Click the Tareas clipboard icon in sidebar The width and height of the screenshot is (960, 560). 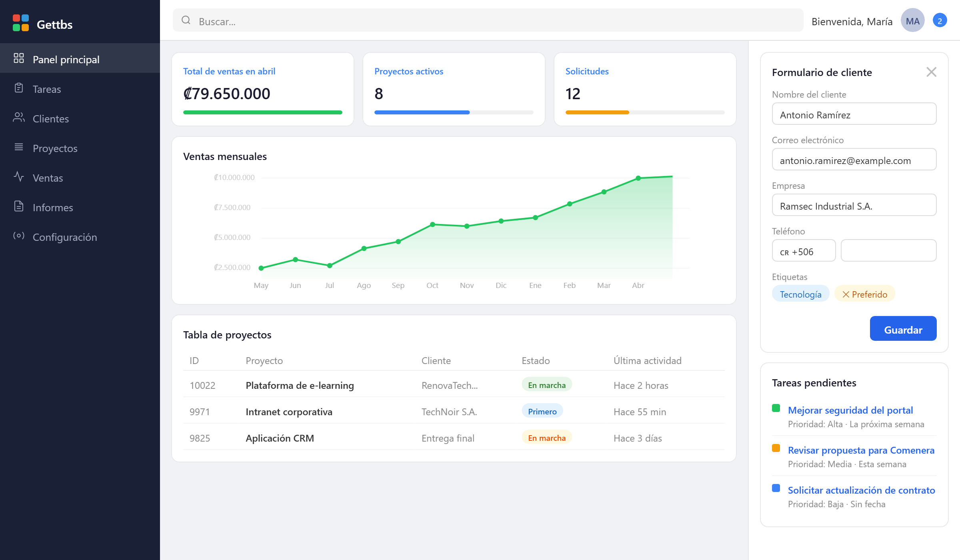pyautogui.click(x=19, y=88)
